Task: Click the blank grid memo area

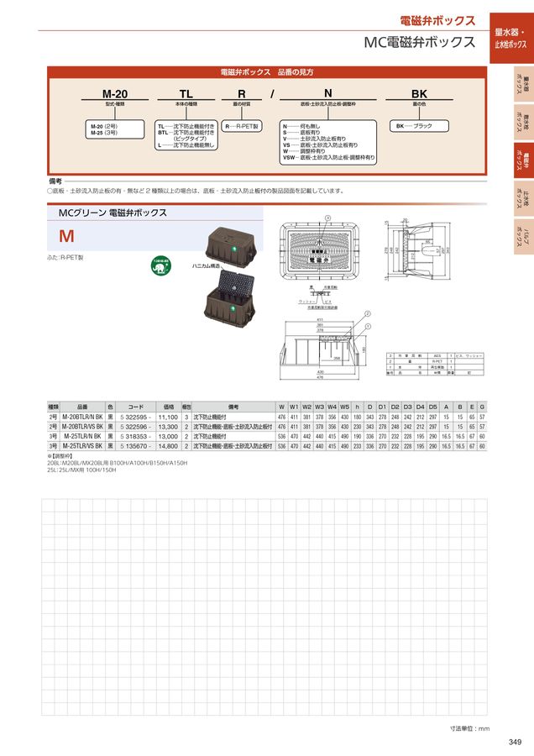Action: coord(264,607)
